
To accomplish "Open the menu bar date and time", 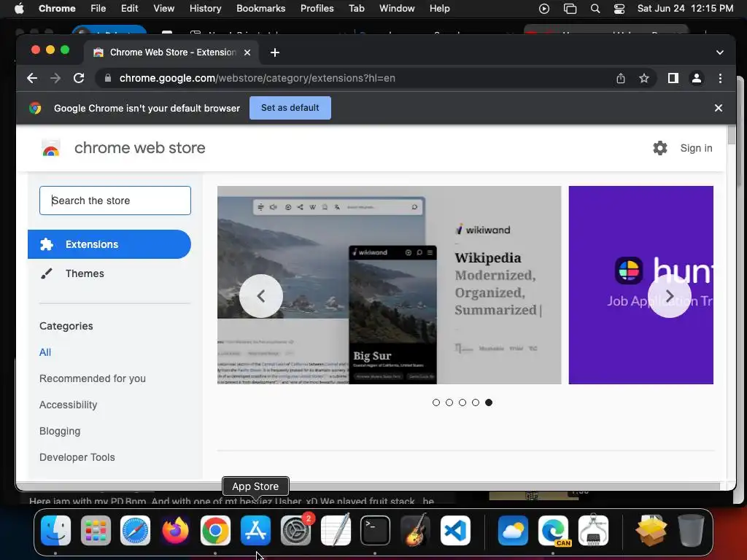I will click(x=685, y=9).
